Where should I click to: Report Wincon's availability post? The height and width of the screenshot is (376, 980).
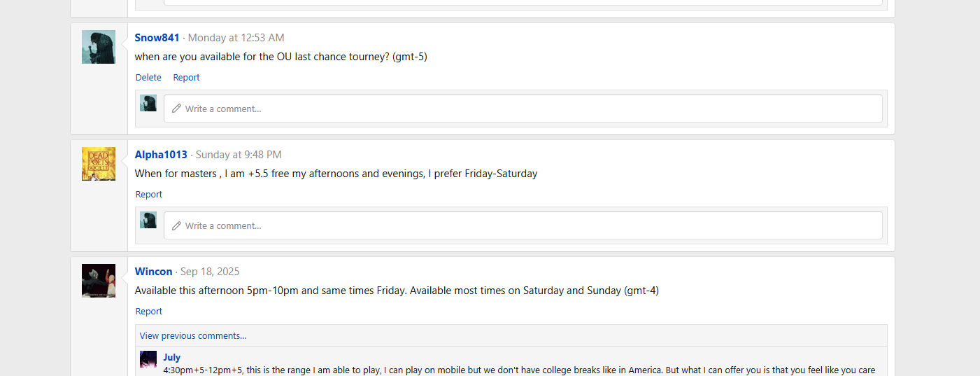click(x=149, y=312)
